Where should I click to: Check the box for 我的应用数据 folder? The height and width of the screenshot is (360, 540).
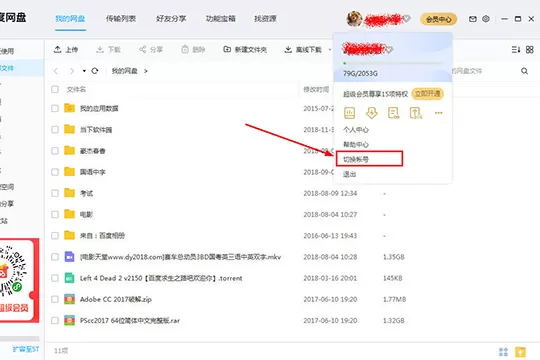[55, 108]
